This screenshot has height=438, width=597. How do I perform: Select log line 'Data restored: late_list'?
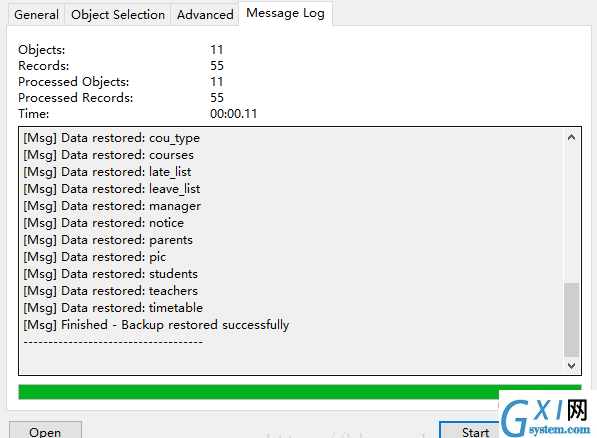107,172
